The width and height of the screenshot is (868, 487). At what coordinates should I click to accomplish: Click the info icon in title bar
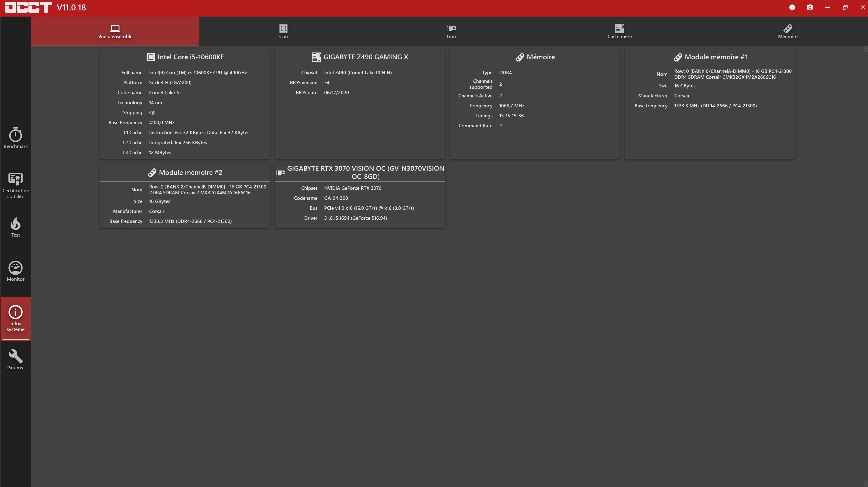click(x=792, y=7)
